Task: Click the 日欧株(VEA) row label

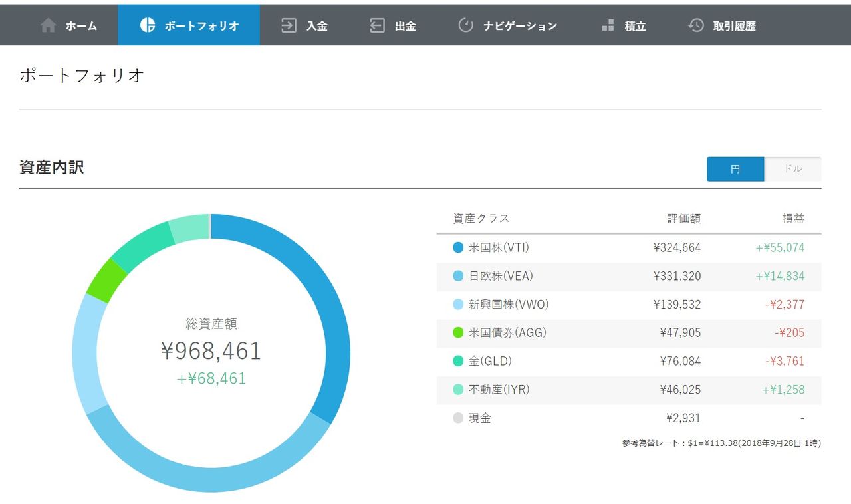Action: 501,276
